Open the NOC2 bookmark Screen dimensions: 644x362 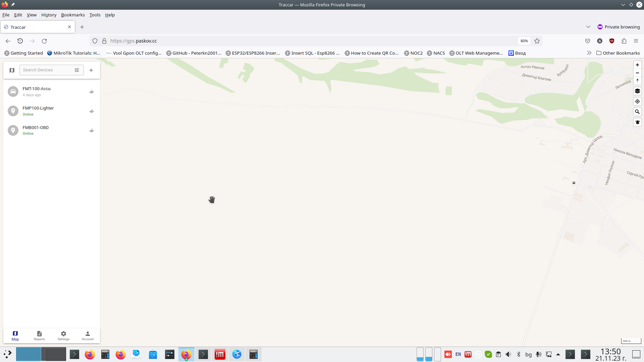pyautogui.click(x=414, y=53)
